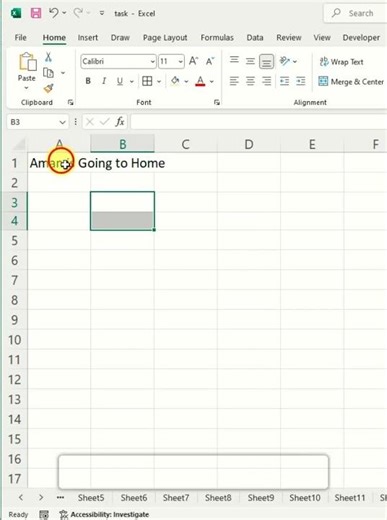Open the Name Box dropdown arrow
Viewport: 387px width, 520px height.
tap(62, 122)
